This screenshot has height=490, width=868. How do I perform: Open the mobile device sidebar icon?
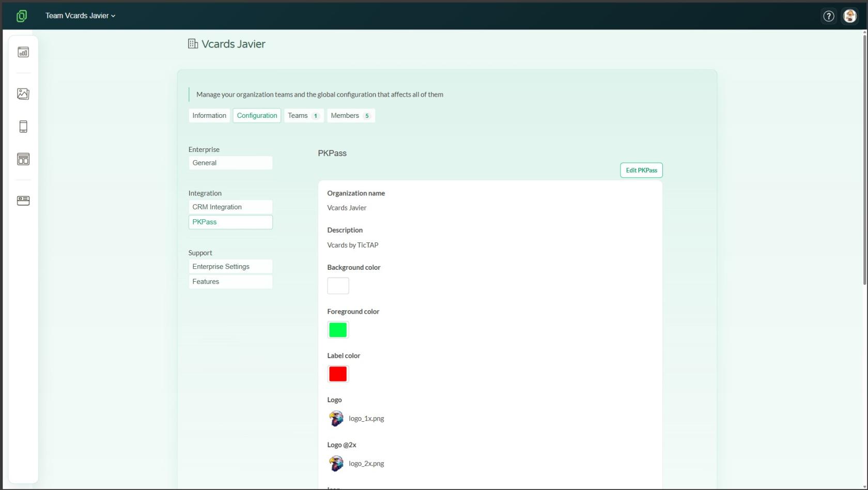click(23, 127)
